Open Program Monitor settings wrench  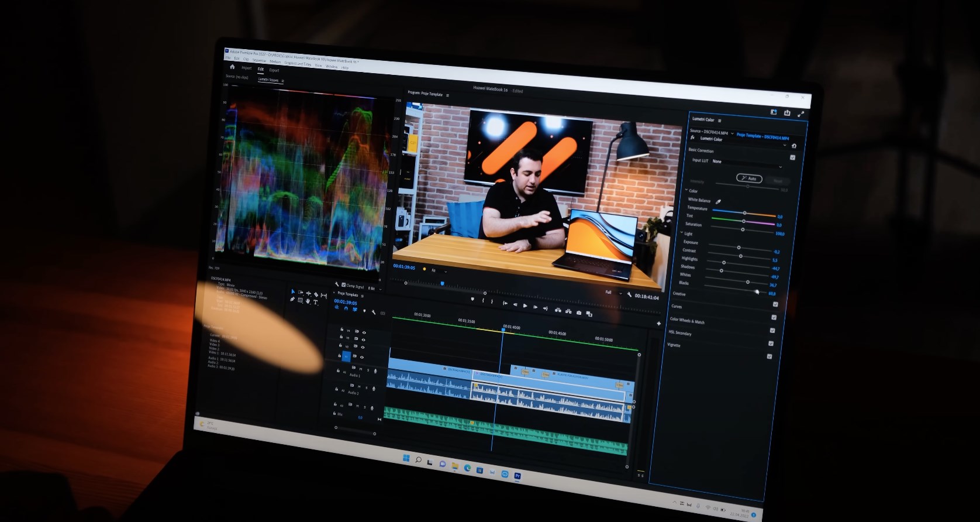click(x=629, y=294)
